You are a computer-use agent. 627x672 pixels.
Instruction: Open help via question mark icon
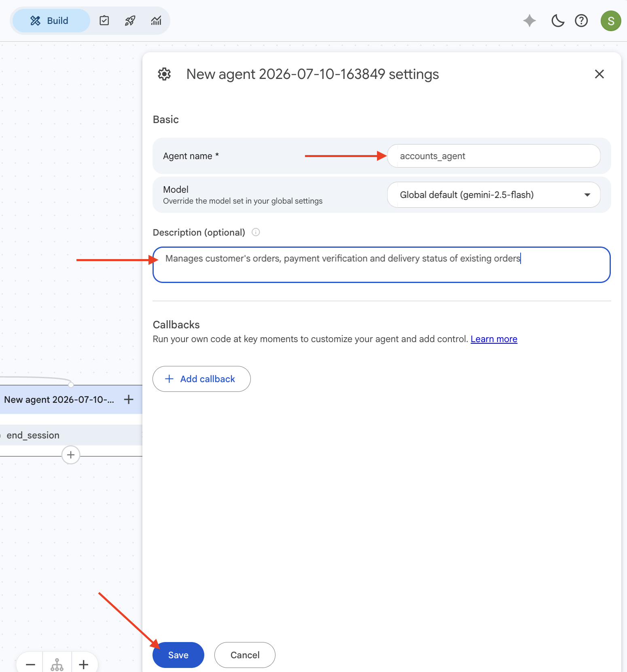point(581,21)
